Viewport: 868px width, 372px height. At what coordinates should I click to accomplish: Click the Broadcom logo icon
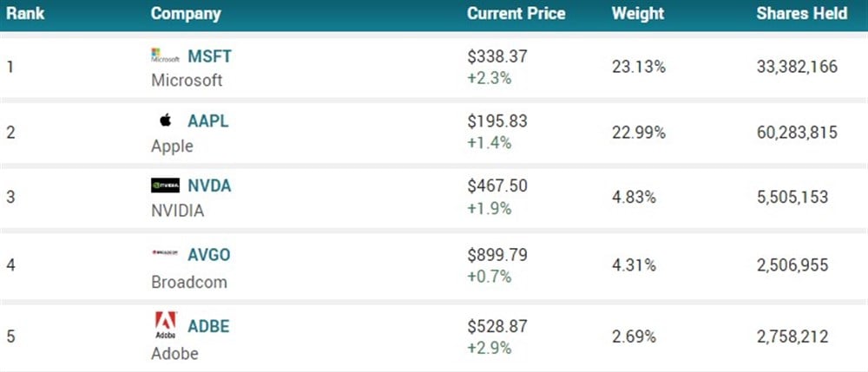(165, 253)
